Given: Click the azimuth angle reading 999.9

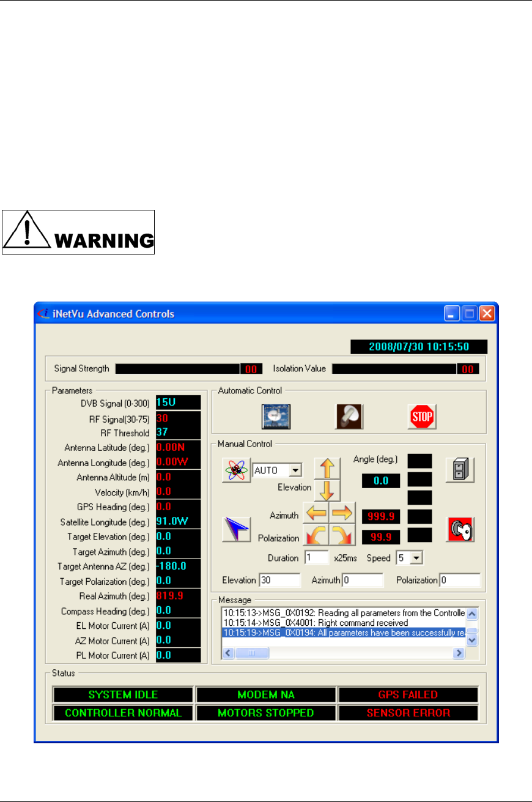Looking at the screenshot, I should coord(382,517).
